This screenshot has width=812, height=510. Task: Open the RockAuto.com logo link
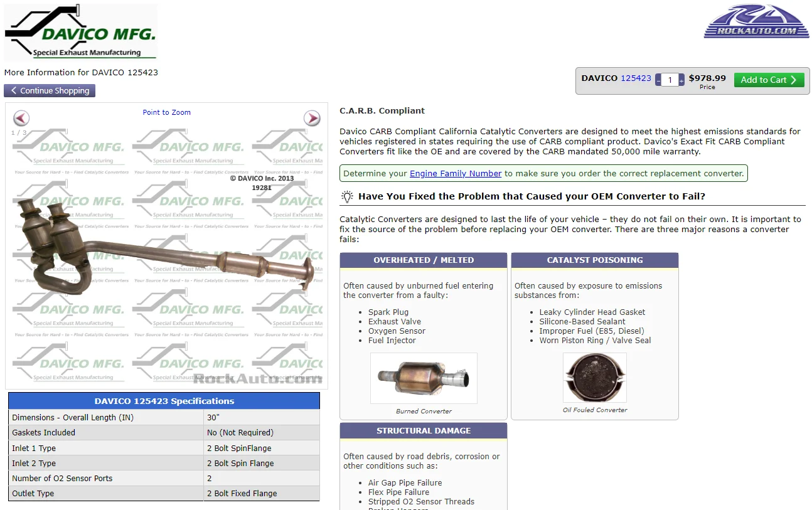point(757,23)
